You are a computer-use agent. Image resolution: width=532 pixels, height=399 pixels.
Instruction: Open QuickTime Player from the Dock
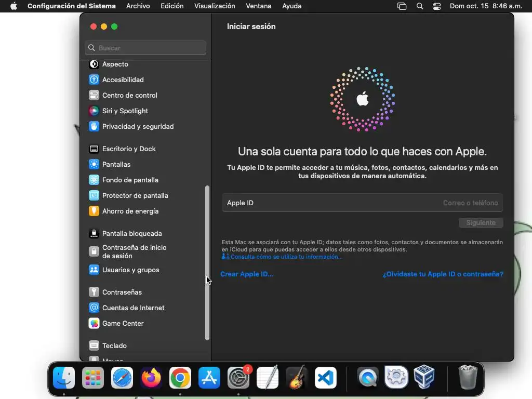[367, 378]
